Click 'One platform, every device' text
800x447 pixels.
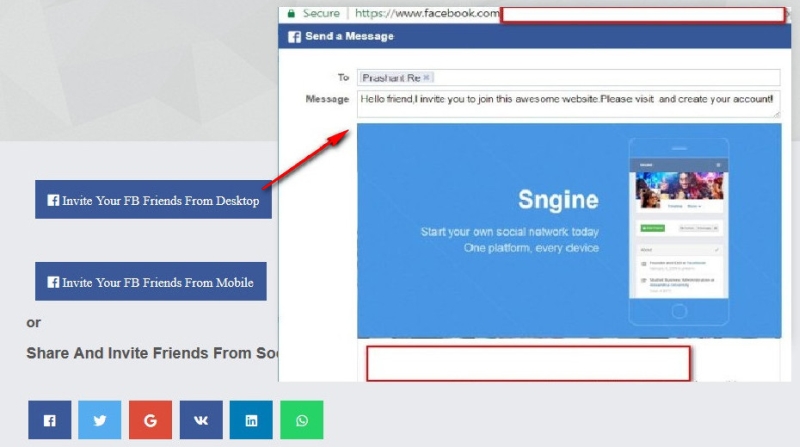pyautogui.click(x=531, y=248)
